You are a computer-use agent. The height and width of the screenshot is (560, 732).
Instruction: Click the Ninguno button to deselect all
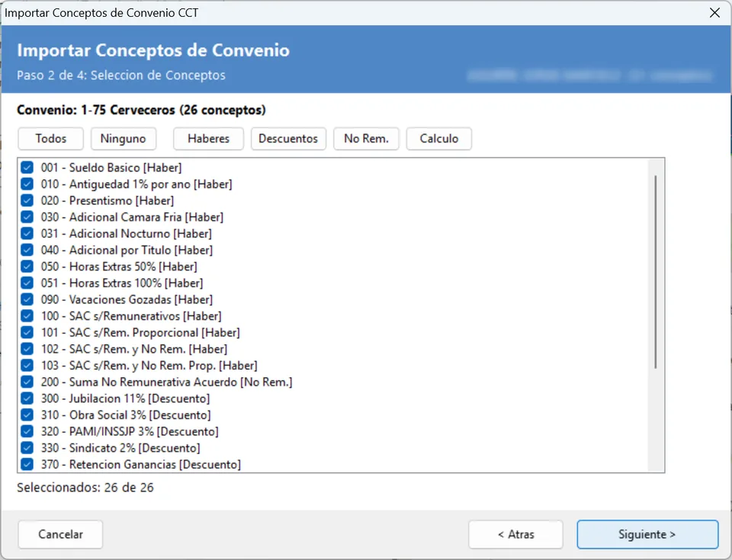(124, 139)
